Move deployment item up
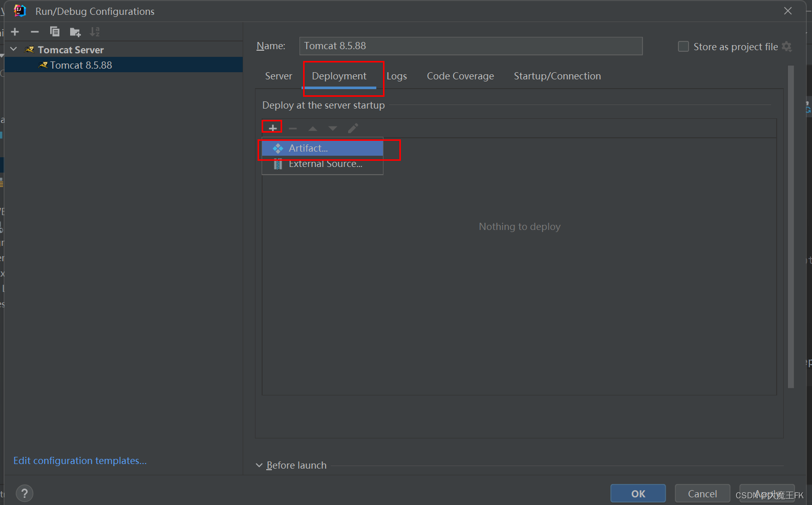Image resolution: width=812 pixels, height=505 pixels. pyautogui.click(x=313, y=129)
